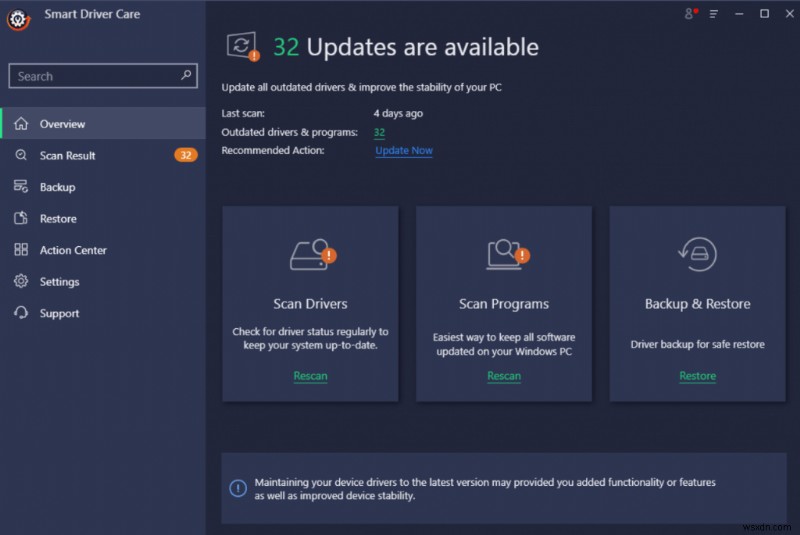Click the Backup & Restore card title
This screenshot has width=800, height=535.
coord(697,304)
